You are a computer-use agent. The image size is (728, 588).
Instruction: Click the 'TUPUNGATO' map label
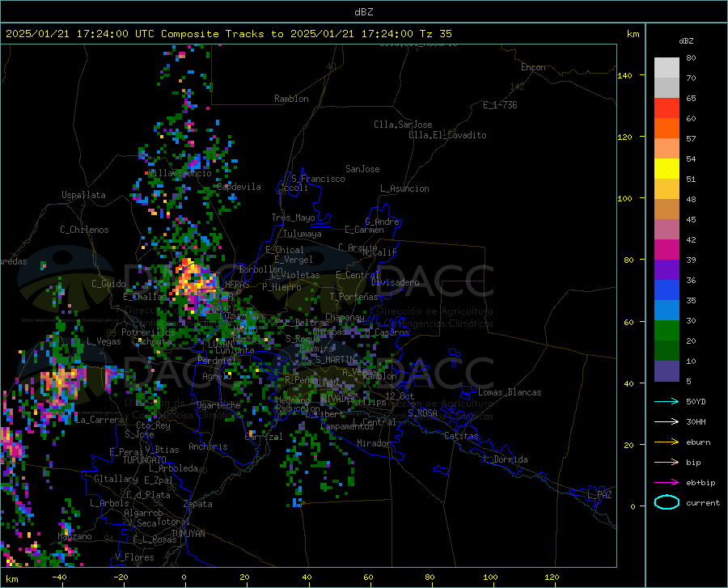(145, 460)
